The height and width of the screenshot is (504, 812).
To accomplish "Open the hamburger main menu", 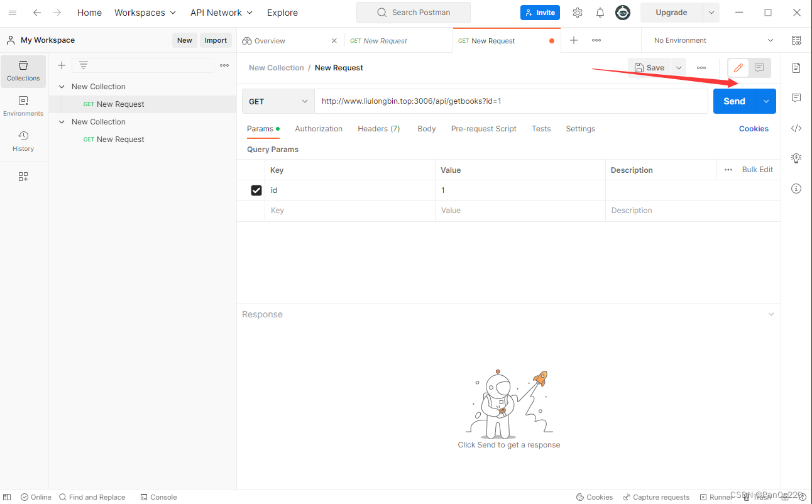I will (x=13, y=13).
